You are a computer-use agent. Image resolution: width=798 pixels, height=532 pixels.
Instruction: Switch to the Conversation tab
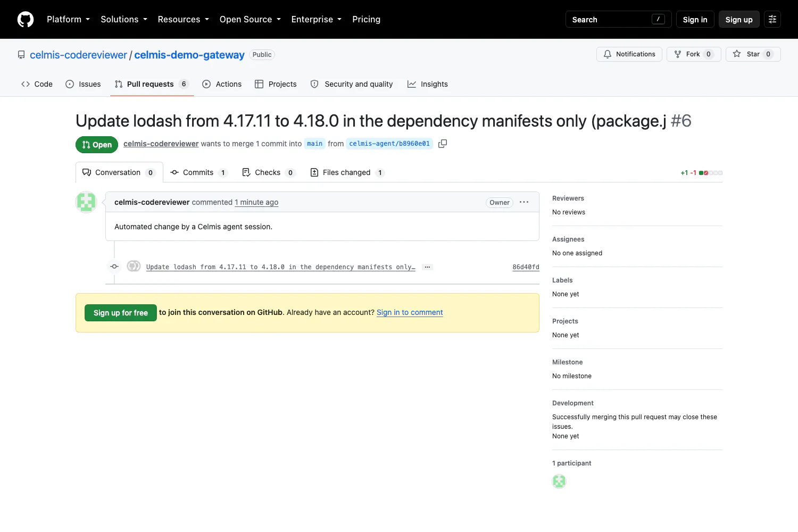(119, 172)
